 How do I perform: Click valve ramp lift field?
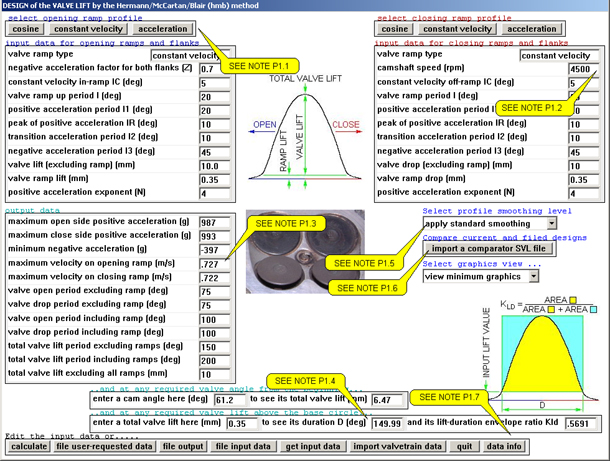[x=214, y=180]
